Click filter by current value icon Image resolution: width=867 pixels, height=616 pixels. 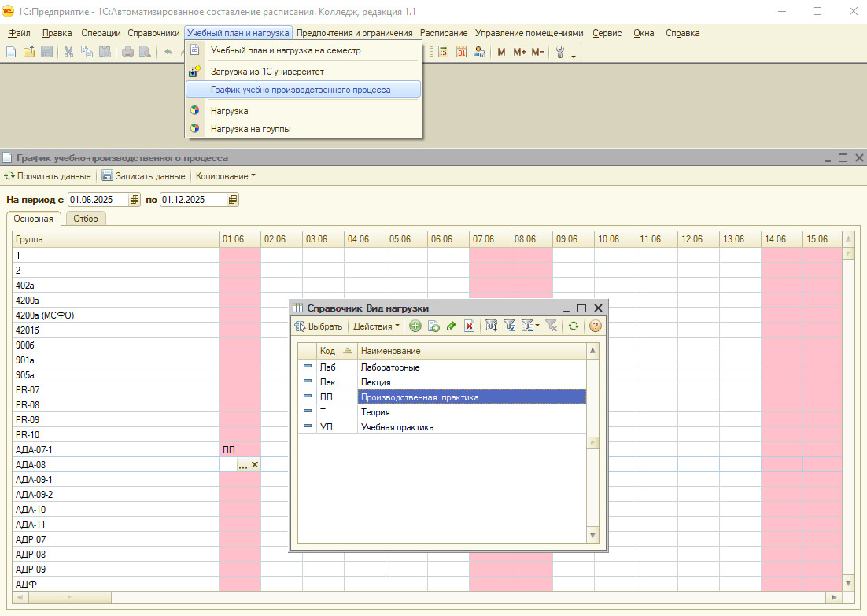click(x=509, y=326)
